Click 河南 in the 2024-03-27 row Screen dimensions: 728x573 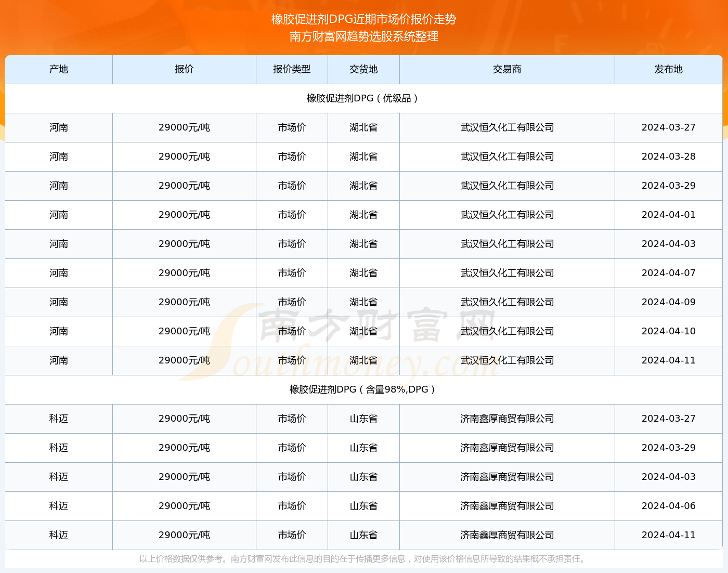(59, 127)
